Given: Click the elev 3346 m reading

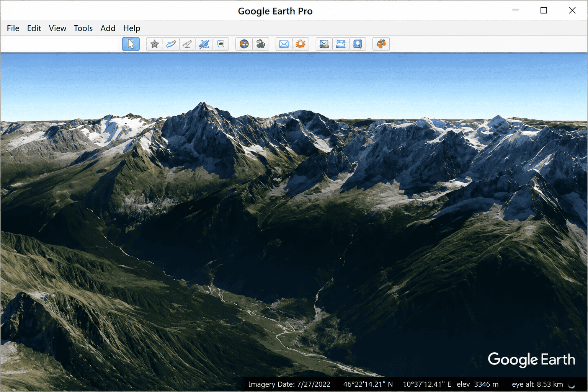Looking at the screenshot, I should point(477,384).
